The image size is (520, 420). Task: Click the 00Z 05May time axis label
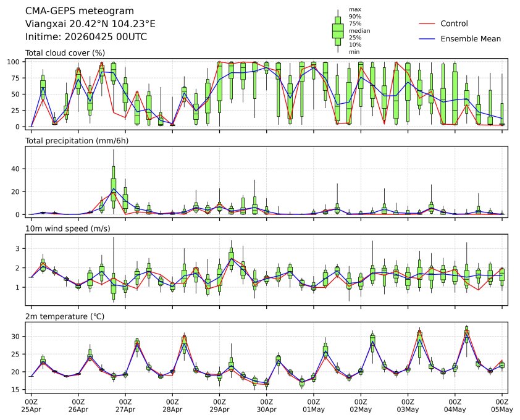coord(501,405)
